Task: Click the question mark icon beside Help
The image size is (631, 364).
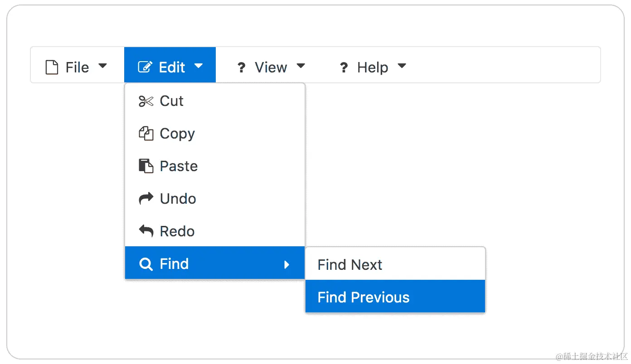Action: click(x=344, y=68)
